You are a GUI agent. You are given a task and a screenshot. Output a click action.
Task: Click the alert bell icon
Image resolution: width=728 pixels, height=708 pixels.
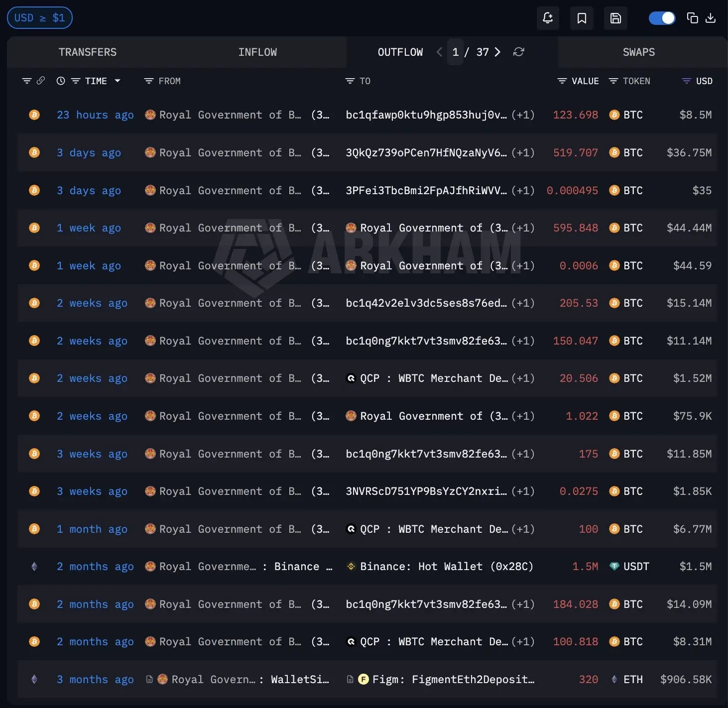coord(548,18)
